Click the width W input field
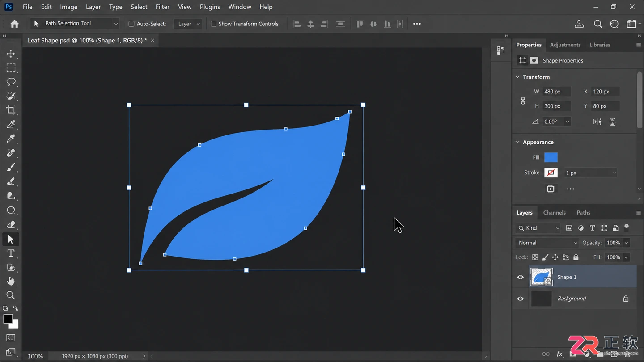 pyautogui.click(x=556, y=92)
